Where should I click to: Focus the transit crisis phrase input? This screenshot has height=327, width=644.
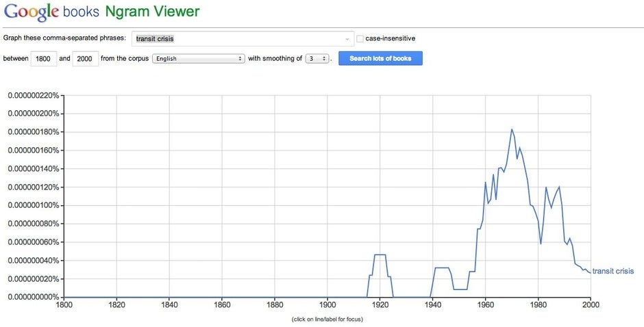(x=243, y=39)
